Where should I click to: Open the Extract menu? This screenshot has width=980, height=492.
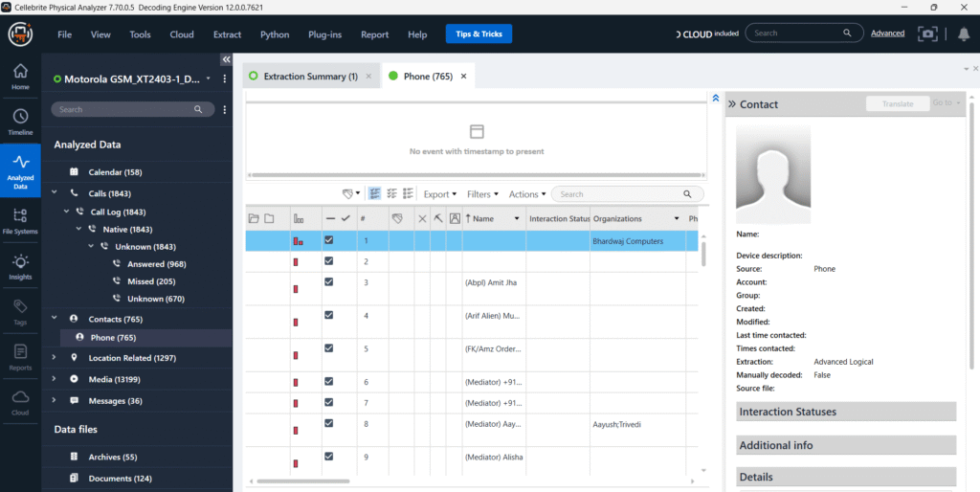[x=227, y=34]
